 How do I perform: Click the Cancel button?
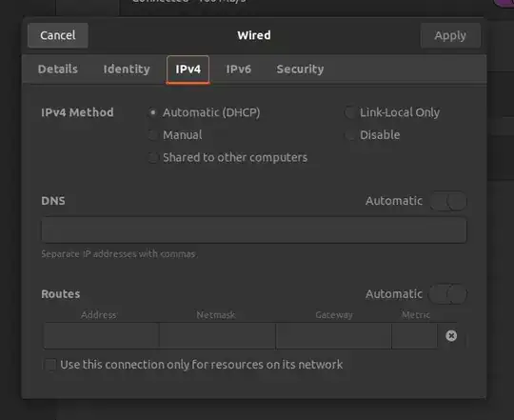pos(58,35)
